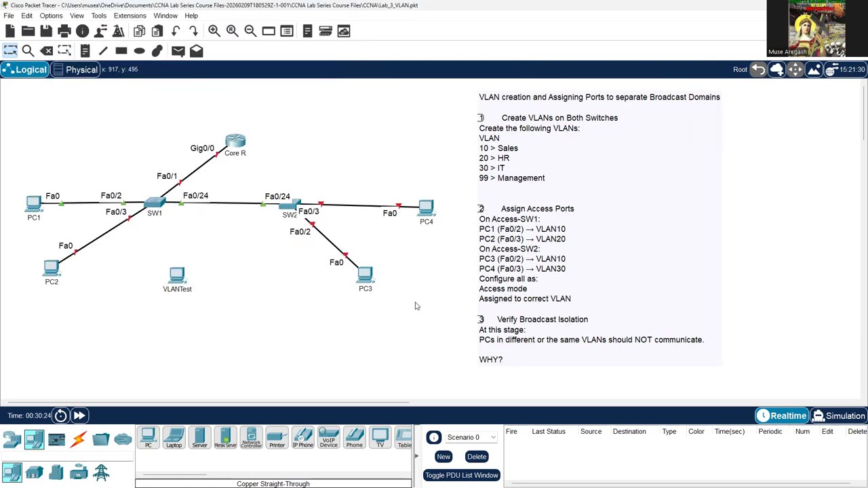
Task: Select the Delete tool
Action: (47, 51)
